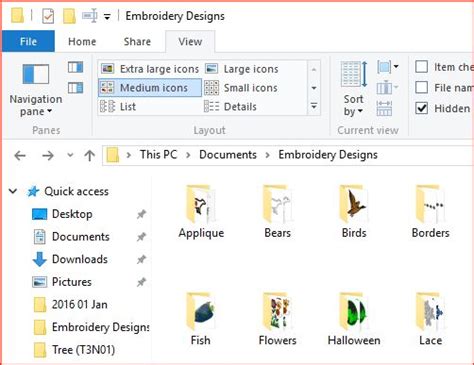Image resolution: width=474 pixels, height=365 pixels.
Task: Open Pictures in Quick access
Action: [62, 282]
